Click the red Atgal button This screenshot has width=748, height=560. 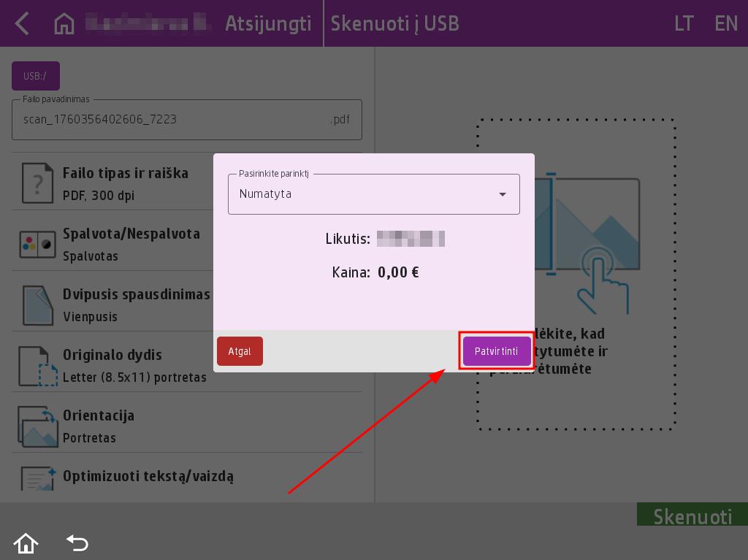240,351
